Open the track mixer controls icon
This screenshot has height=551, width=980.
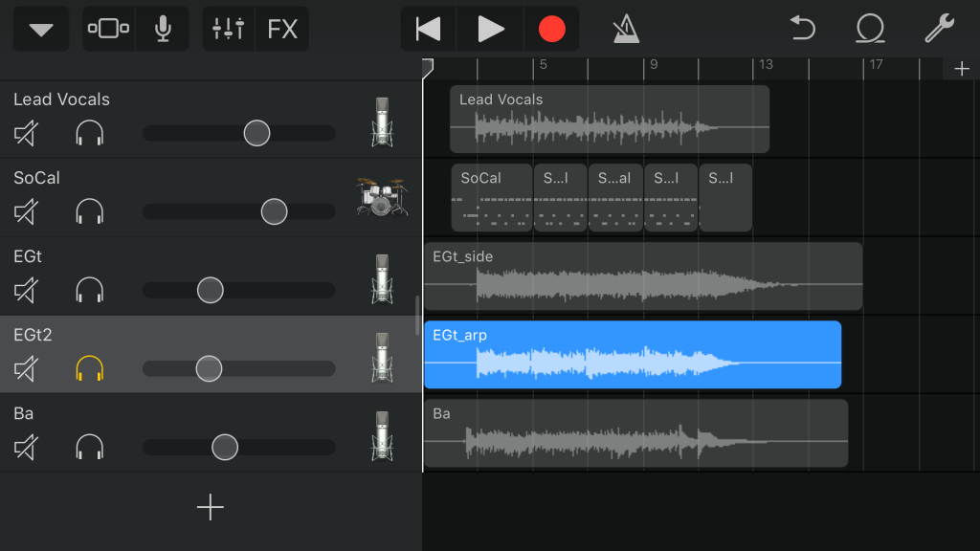click(229, 30)
